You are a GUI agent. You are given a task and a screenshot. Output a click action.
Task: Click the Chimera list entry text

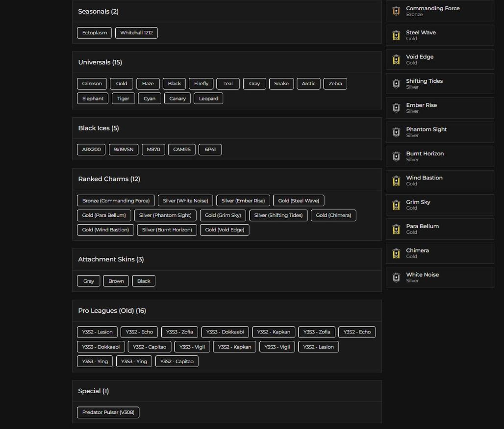pos(417,251)
